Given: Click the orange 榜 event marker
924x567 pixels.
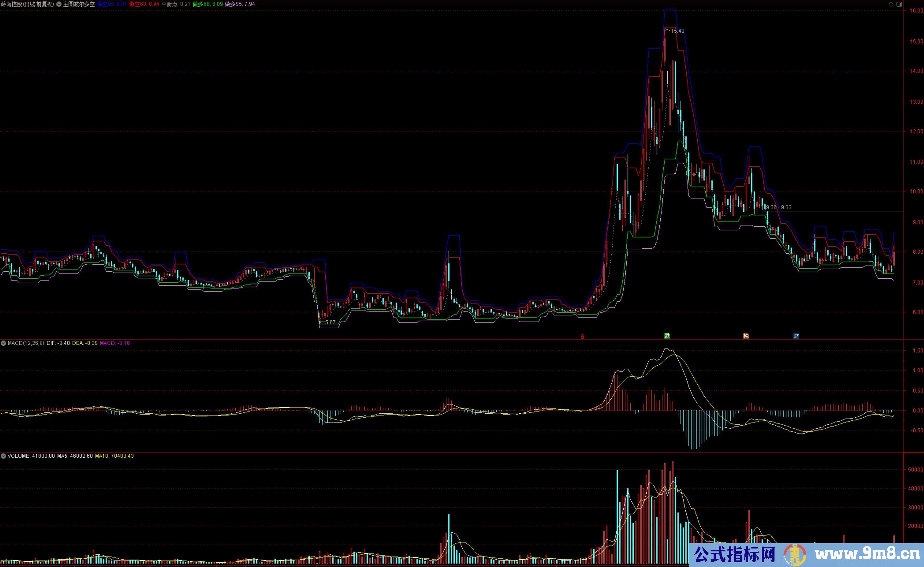Looking at the screenshot, I should [x=746, y=336].
